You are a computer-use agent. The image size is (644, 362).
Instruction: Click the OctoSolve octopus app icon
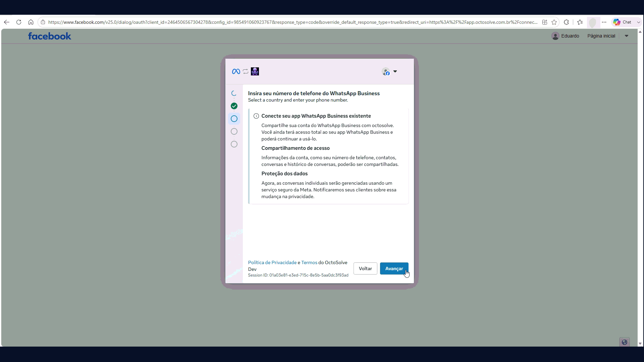click(x=255, y=71)
